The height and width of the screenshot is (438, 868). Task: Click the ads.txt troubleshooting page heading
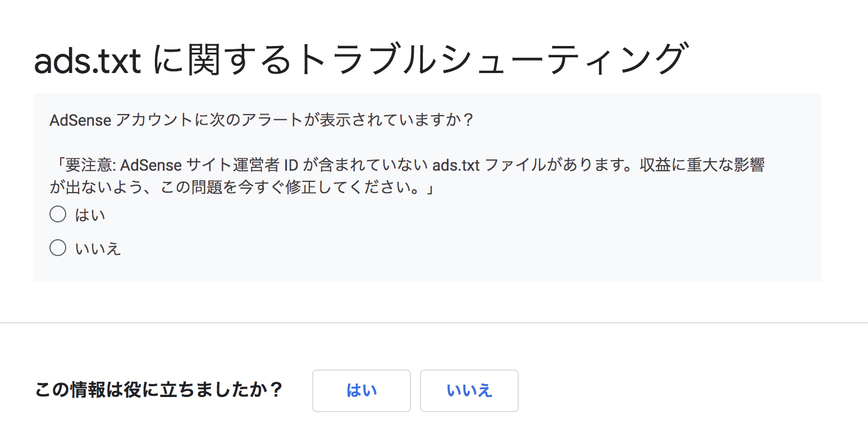360,60
